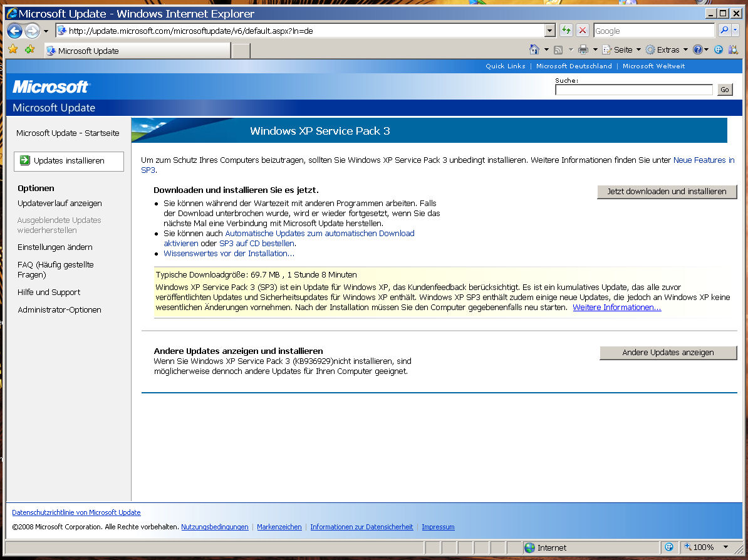The image size is (748, 560).
Task: Click the Internet zone globe icon
Action: [529, 547]
